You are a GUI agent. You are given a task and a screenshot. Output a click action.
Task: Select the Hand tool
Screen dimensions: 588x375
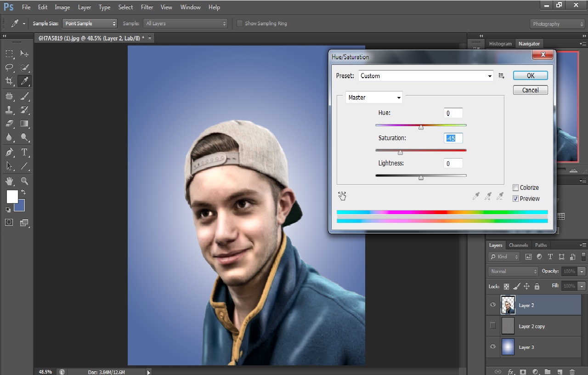(9, 181)
